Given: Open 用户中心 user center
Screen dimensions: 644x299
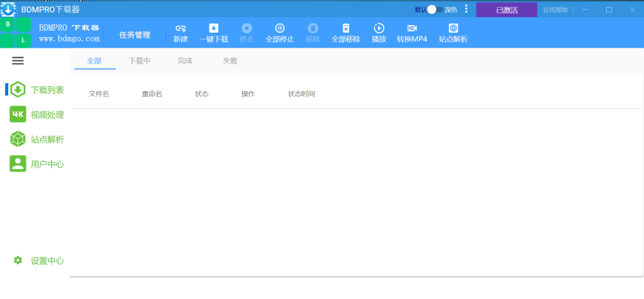Looking at the screenshot, I should tap(37, 164).
